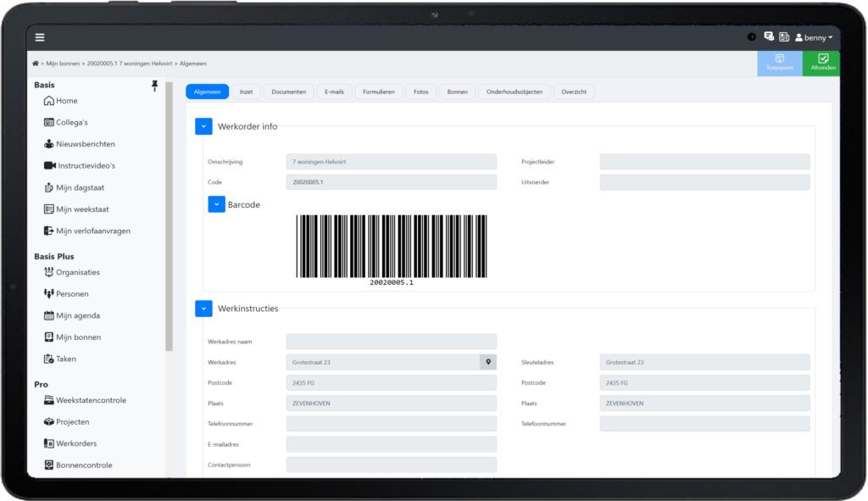Viewport: 868px width, 501px height.
Task: Click the Werkadres Telefoonnummer field
Action: [x=392, y=424]
